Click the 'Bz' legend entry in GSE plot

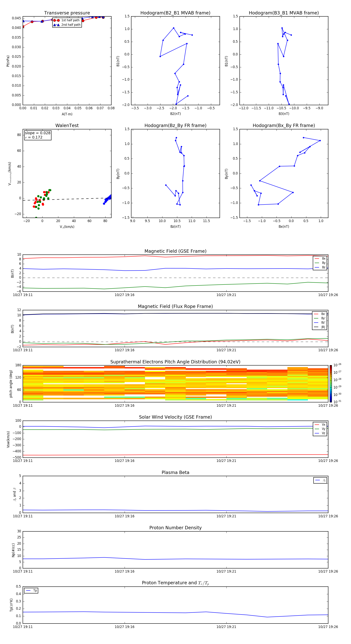pyautogui.click(x=320, y=267)
